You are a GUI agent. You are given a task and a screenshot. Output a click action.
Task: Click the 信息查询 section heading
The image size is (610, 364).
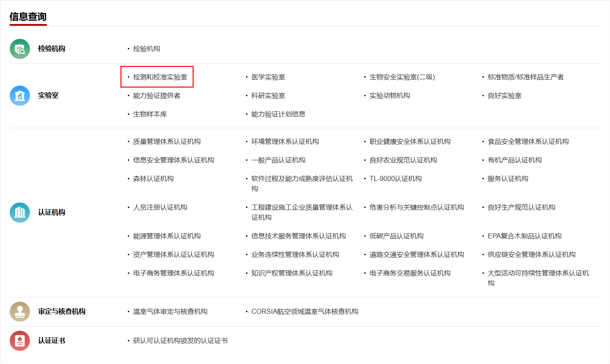coord(28,17)
